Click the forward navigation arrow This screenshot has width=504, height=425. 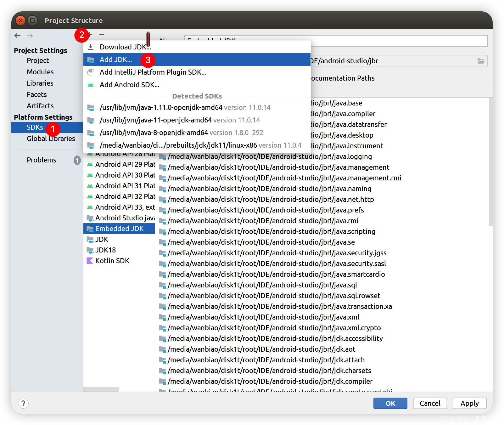tap(30, 36)
